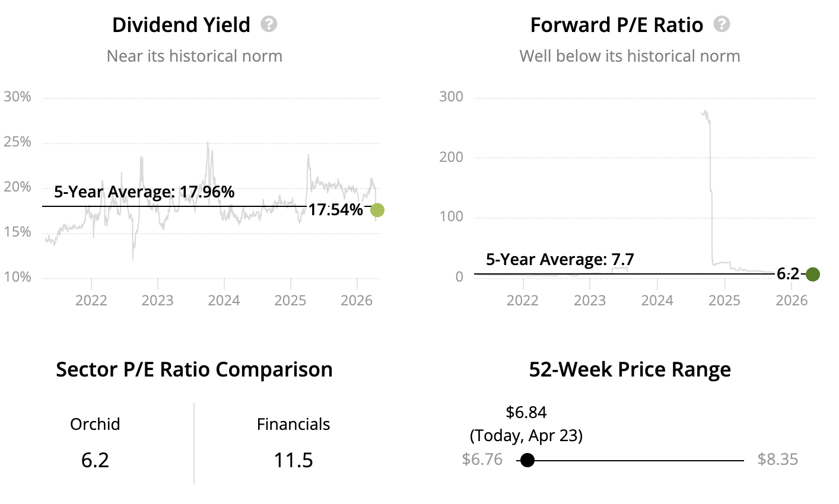Click the Financials P/E value 11.5
The image size is (839, 504).
coord(293,460)
